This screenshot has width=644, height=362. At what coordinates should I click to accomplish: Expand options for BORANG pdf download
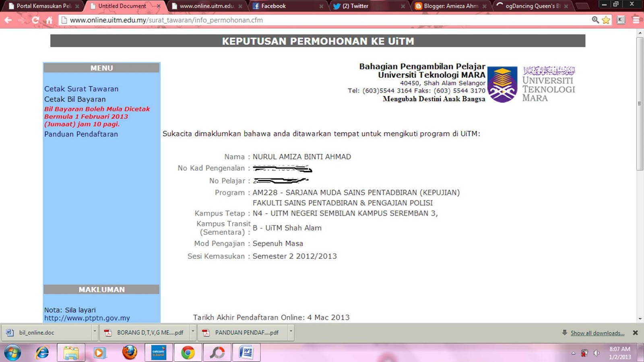(193, 333)
